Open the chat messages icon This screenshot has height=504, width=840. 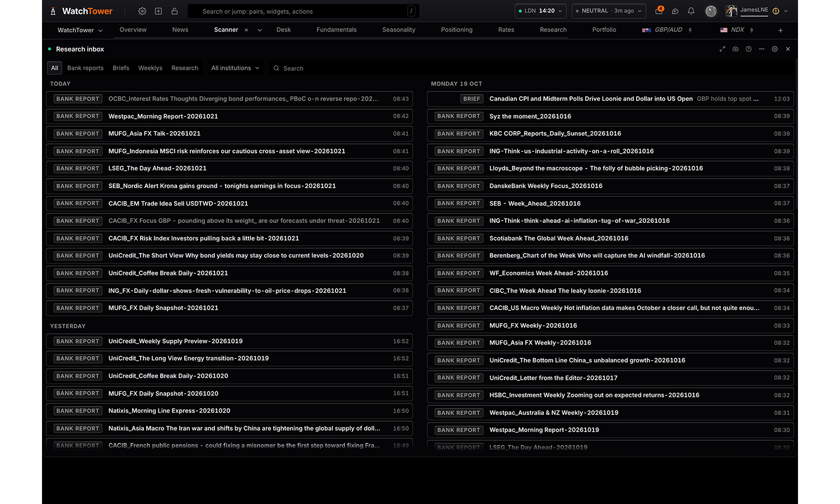point(675,11)
